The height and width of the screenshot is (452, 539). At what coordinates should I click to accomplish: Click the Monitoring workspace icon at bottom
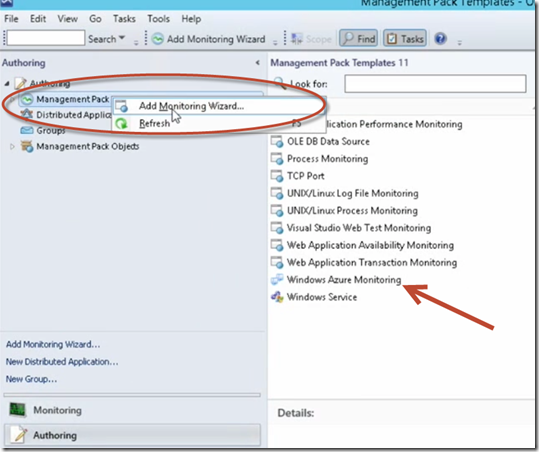18,410
